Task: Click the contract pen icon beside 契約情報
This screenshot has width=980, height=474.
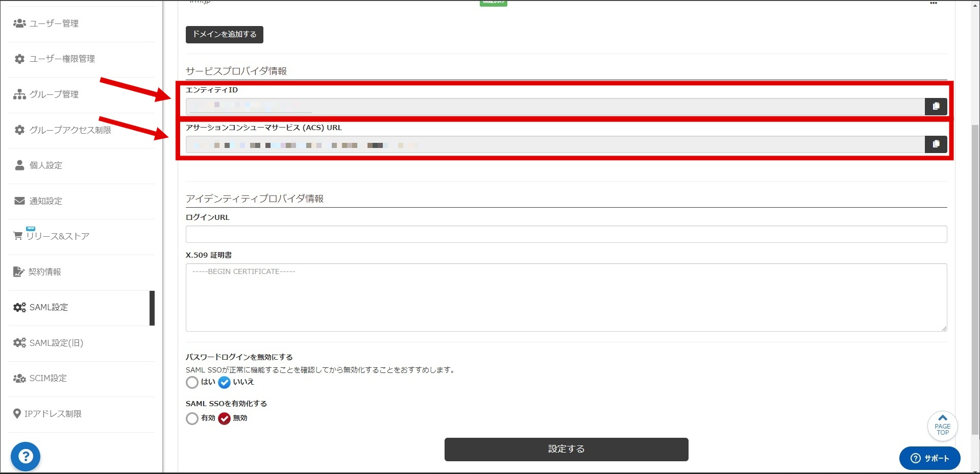Action: click(x=19, y=271)
